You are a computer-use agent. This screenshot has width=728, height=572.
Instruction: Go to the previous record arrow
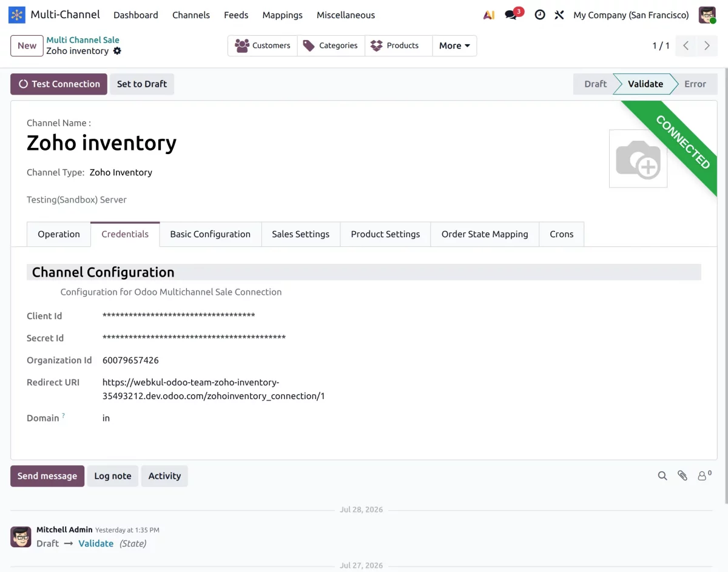(686, 45)
